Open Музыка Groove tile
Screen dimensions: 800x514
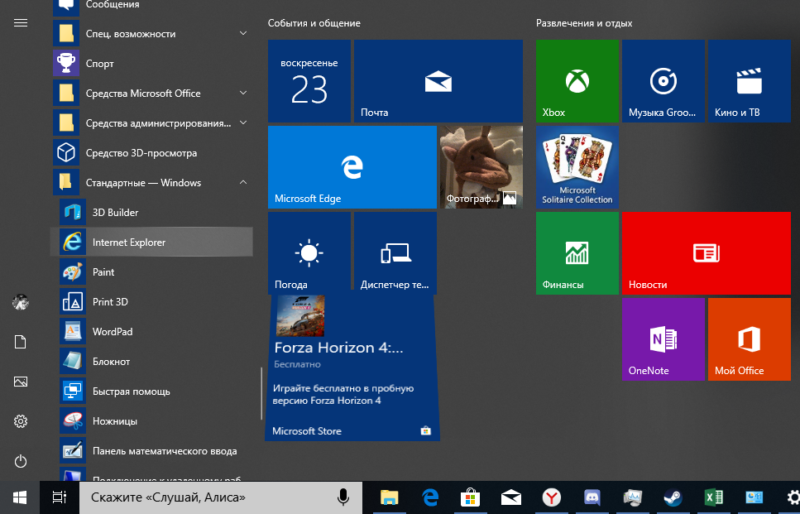coord(663,81)
